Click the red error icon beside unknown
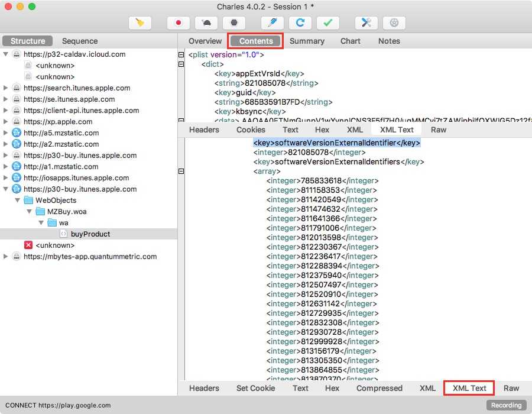The height and width of the screenshot is (414, 532). point(28,245)
